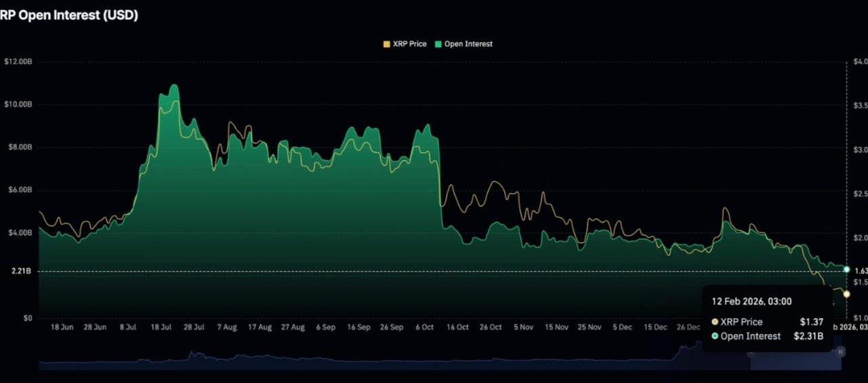Click the 'XRP Price' row label in the tooltip
The height and width of the screenshot is (383, 868).
(741, 322)
